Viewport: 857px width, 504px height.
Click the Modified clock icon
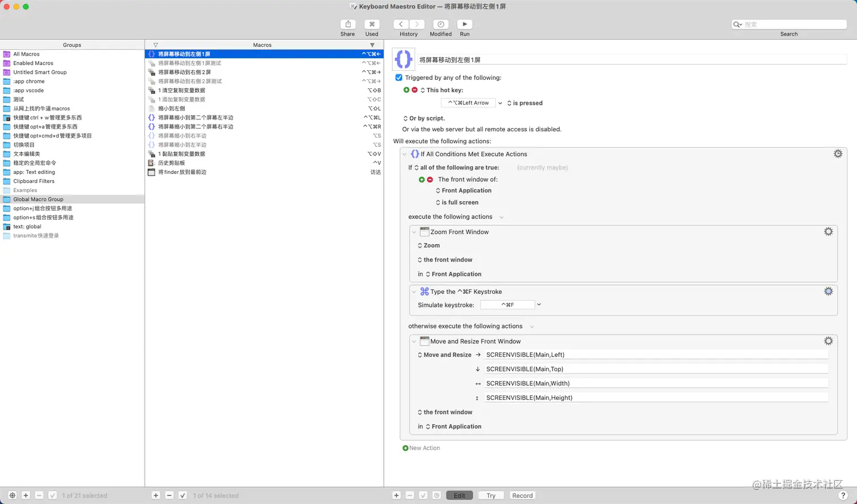(440, 24)
